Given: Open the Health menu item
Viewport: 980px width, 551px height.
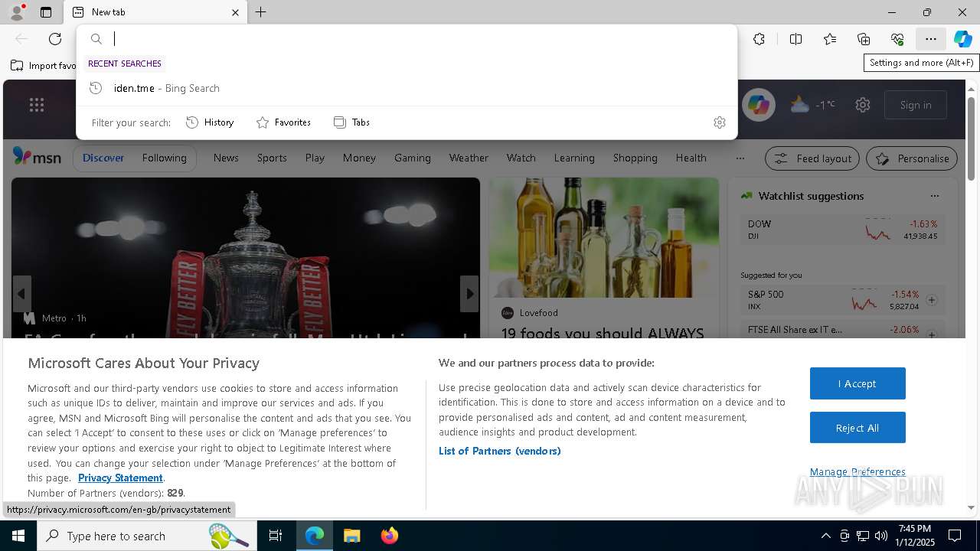Looking at the screenshot, I should [x=691, y=158].
